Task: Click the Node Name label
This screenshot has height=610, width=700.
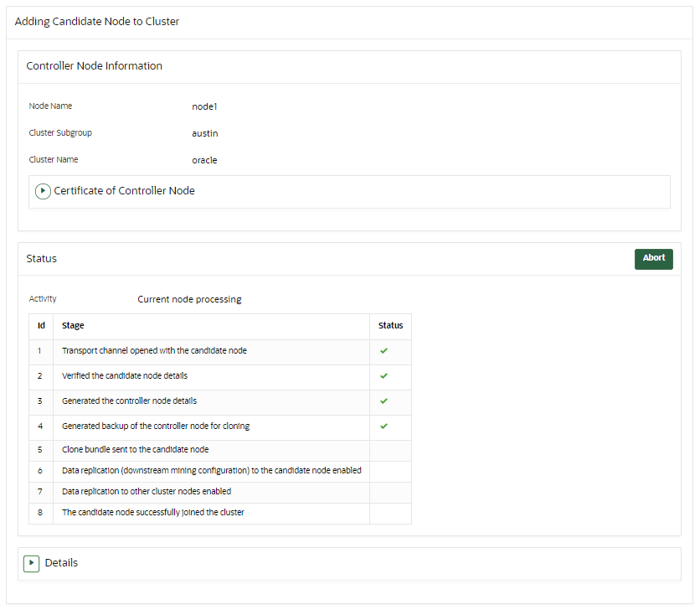Action: [50, 106]
